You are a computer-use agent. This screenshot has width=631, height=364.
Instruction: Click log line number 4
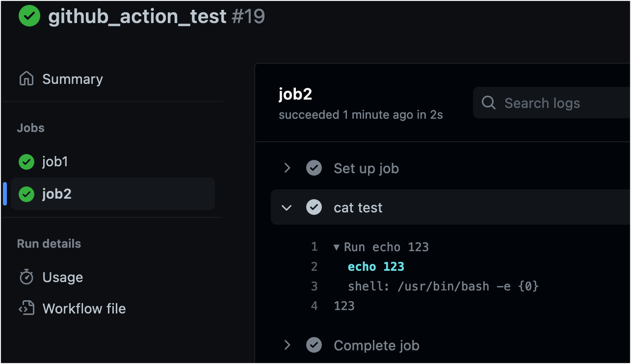click(314, 306)
